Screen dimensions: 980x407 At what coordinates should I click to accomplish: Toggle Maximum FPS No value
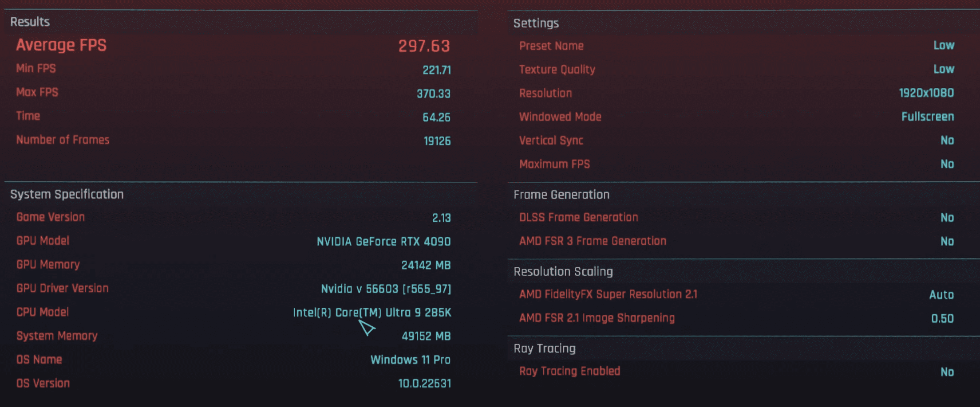(x=947, y=164)
